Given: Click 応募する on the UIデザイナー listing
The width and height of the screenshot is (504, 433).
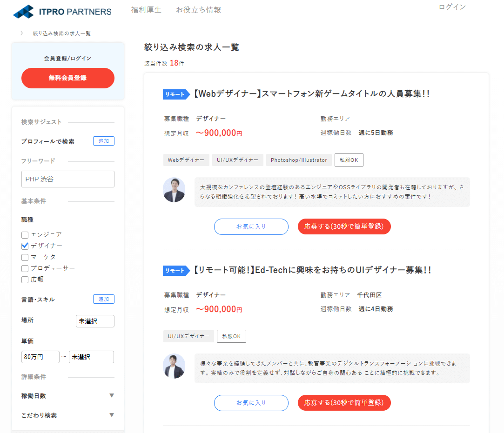Looking at the screenshot, I should pos(344,403).
